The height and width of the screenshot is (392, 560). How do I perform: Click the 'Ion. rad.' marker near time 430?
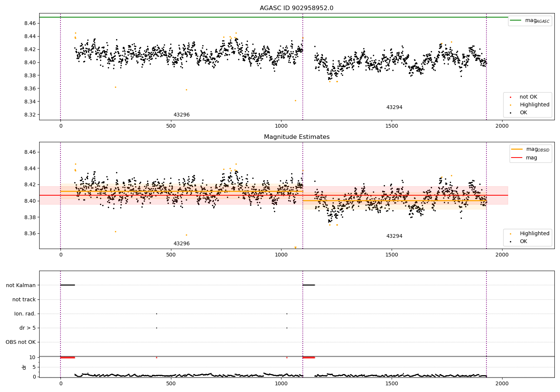(156, 314)
